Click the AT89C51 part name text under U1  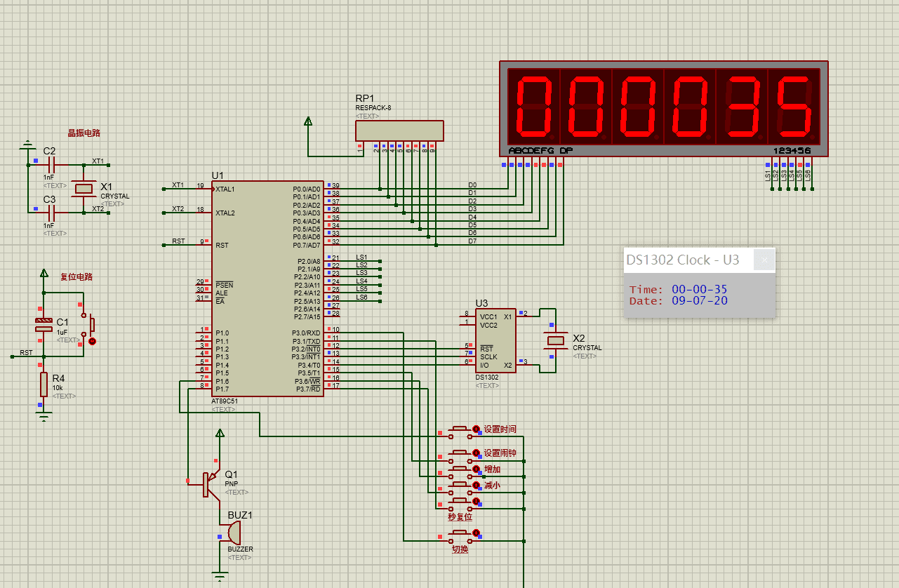click(225, 401)
